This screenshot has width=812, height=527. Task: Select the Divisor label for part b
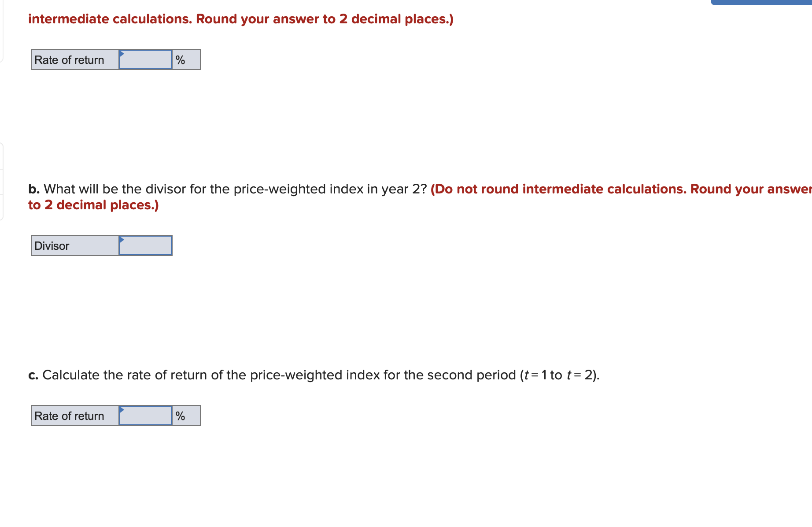[52, 246]
